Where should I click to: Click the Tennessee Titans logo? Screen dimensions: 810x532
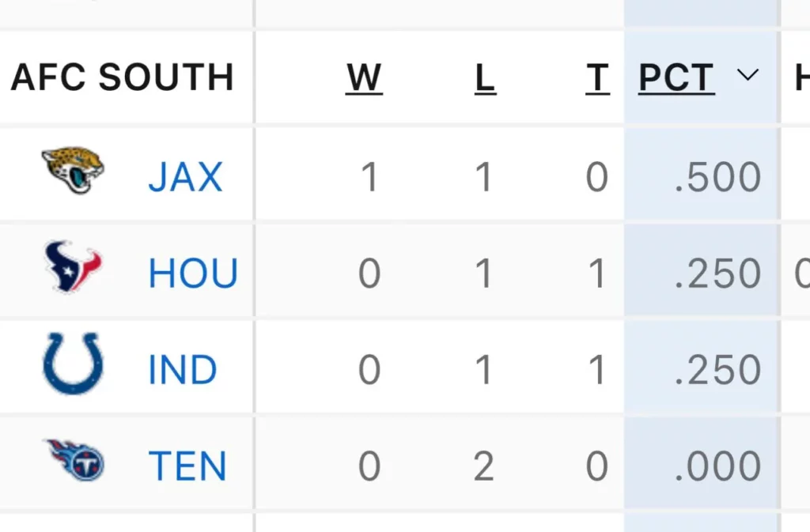pyautogui.click(x=75, y=460)
